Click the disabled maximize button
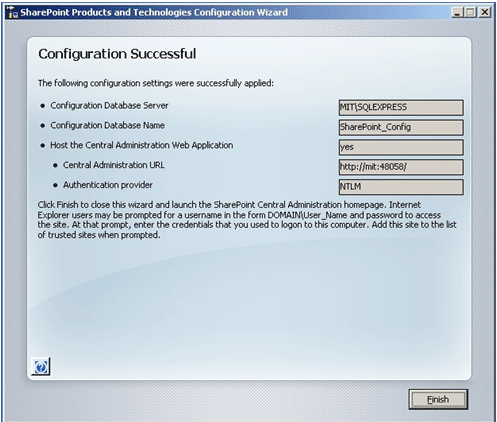The width and height of the screenshot is (497, 422). click(x=470, y=13)
